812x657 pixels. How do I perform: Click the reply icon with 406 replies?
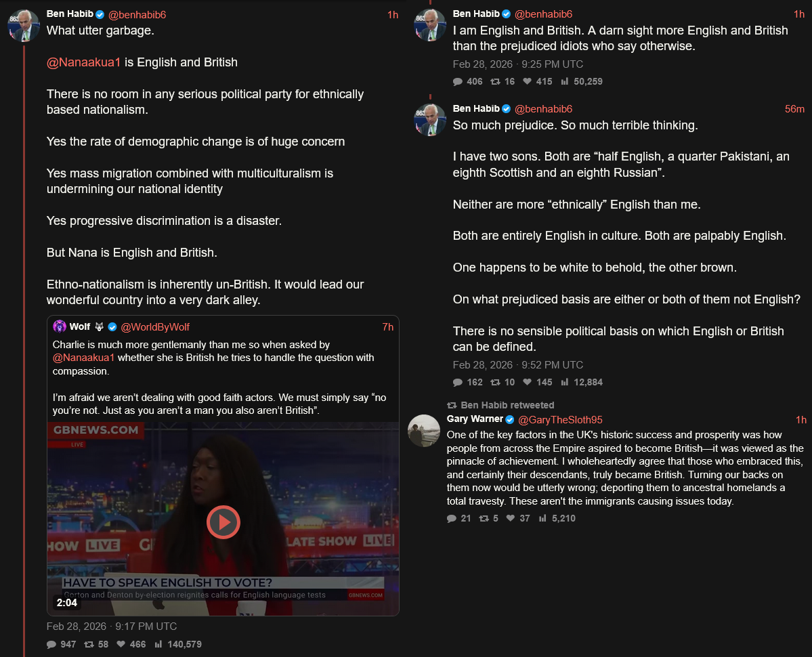458,82
